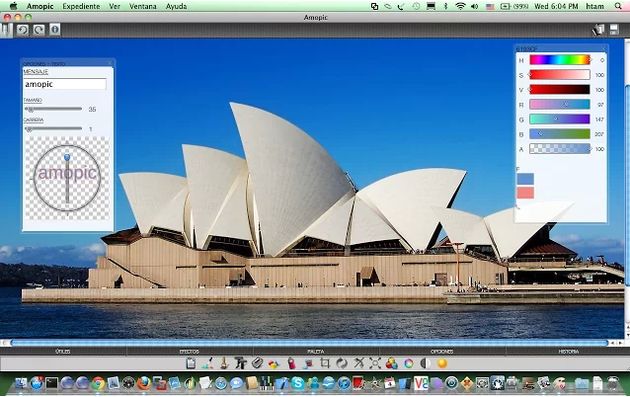Click the A alpha transparency slider
This screenshot has height=397, width=630.
tap(560, 149)
